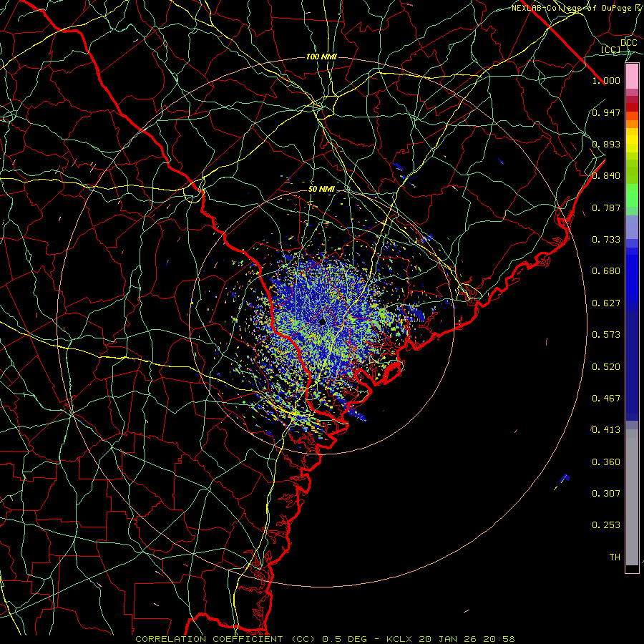The height and width of the screenshot is (644, 644).
Task: Click the 1.000 color scale value
Action: click(x=606, y=80)
